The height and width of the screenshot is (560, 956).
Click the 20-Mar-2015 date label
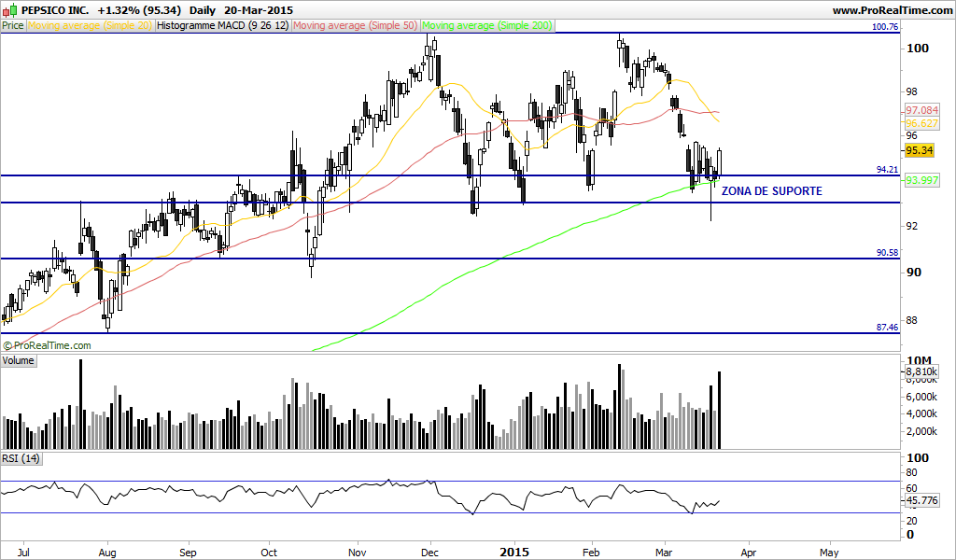259,10
